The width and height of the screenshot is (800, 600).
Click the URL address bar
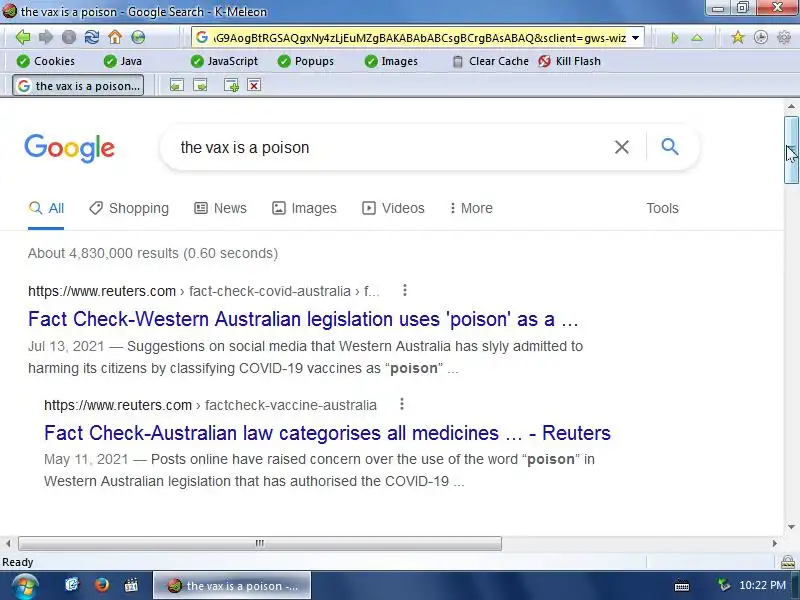(418, 38)
